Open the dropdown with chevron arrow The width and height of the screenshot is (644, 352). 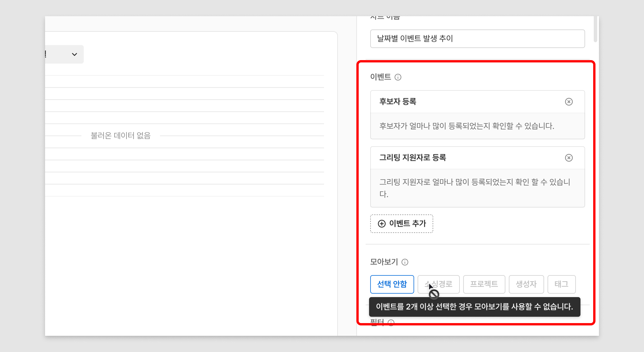[x=74, y=54]
